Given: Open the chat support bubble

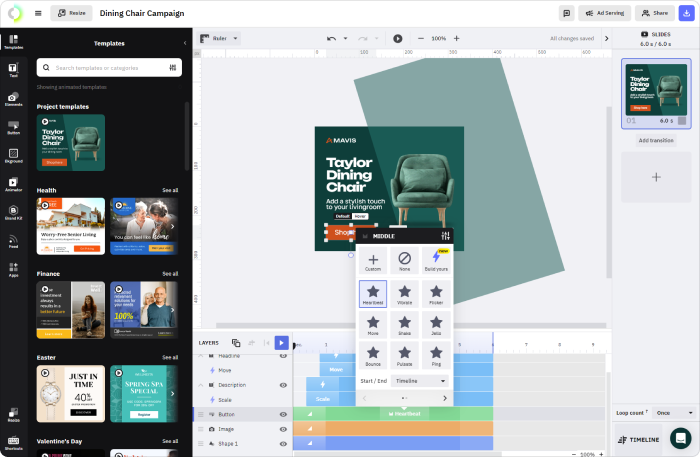Looking at the screenshot, I should point(680,438).
